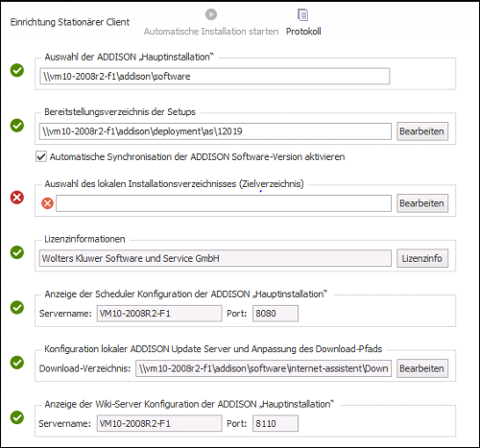Click the Lizenzinformationen group label
480x448 pixels.
click(84, 239)
